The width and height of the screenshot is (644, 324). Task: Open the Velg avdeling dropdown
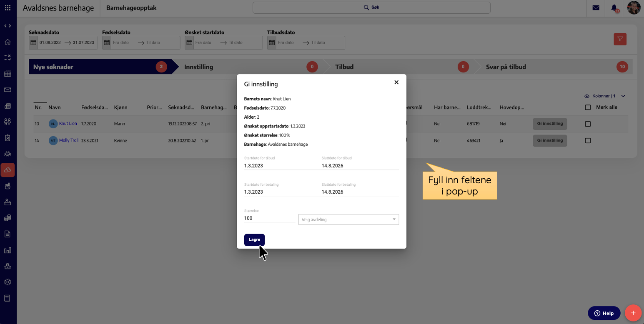tap(348, 219)
